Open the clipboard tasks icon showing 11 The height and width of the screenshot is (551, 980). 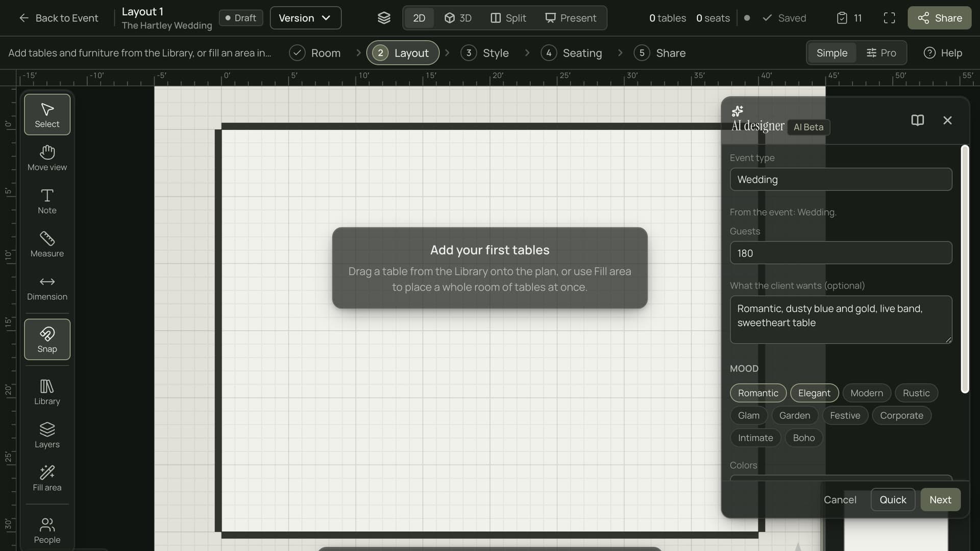point(849,18)
